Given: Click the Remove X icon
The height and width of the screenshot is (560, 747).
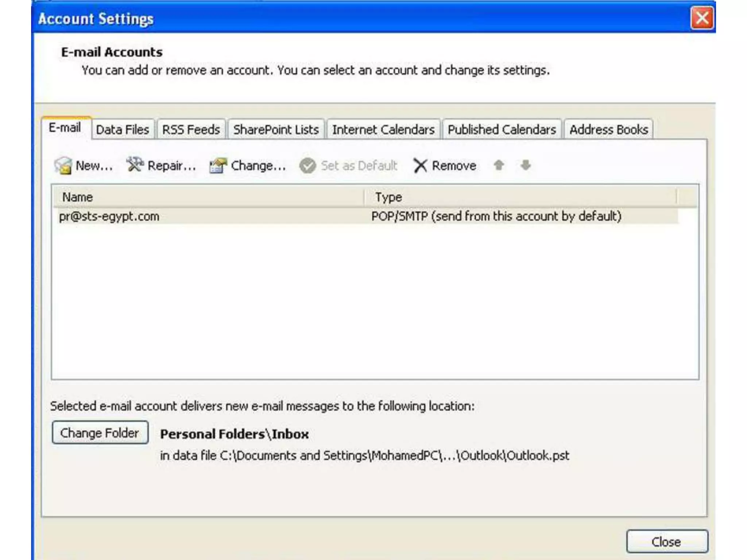Looking at the screenshot, I should (420, 166).
